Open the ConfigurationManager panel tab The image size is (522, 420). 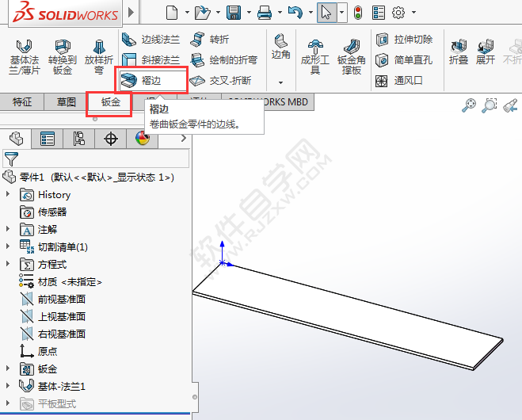click(x=79, y=139)
